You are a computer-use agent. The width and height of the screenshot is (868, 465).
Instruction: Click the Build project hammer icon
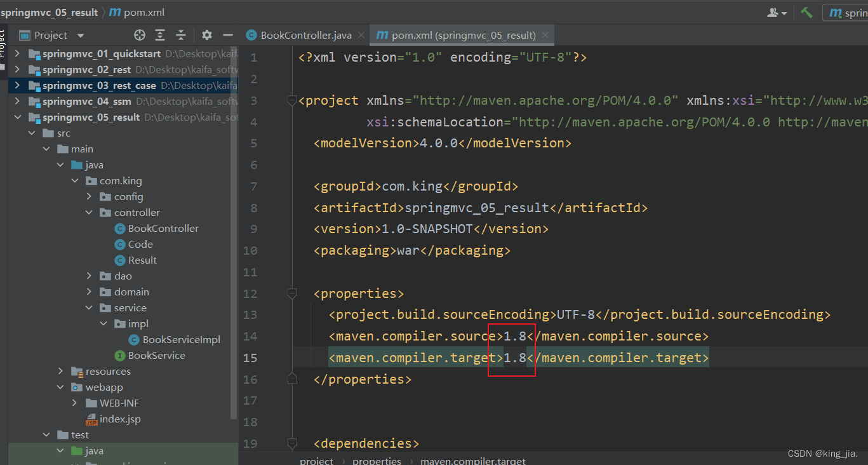point(806,12)
